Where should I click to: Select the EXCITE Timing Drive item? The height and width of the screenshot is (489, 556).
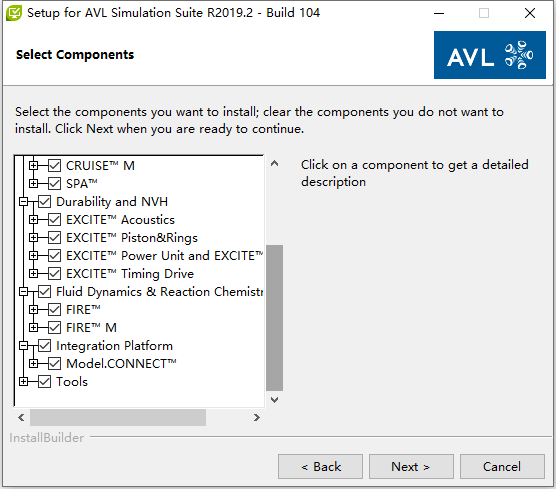[130, 274]
